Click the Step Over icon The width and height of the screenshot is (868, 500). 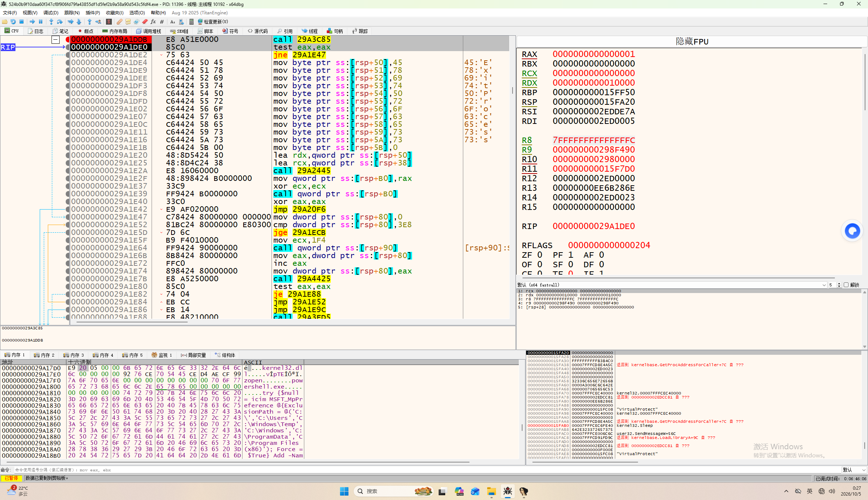point(60,22)
